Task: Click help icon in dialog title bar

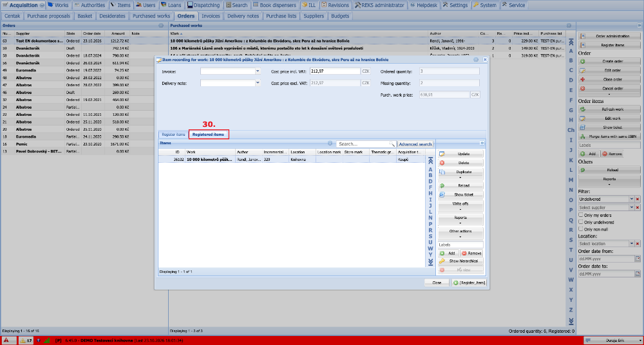Action: tap(476, 60)
